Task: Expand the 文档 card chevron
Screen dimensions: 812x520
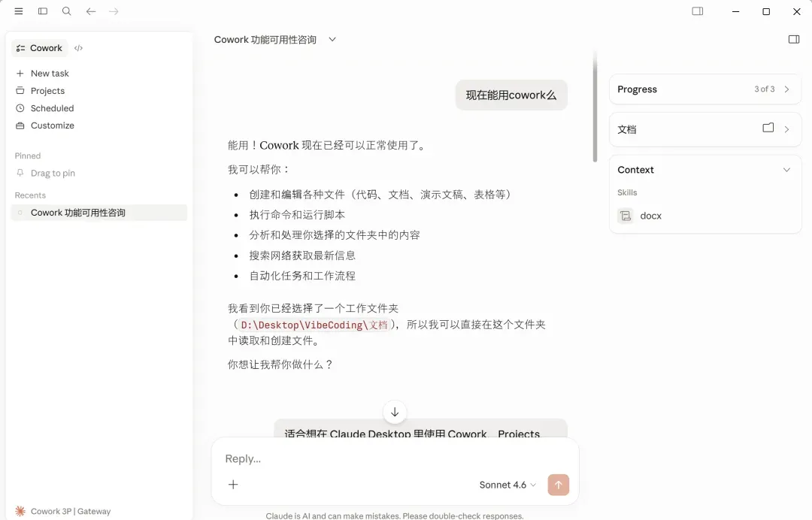Action: [x=786, y=129]
